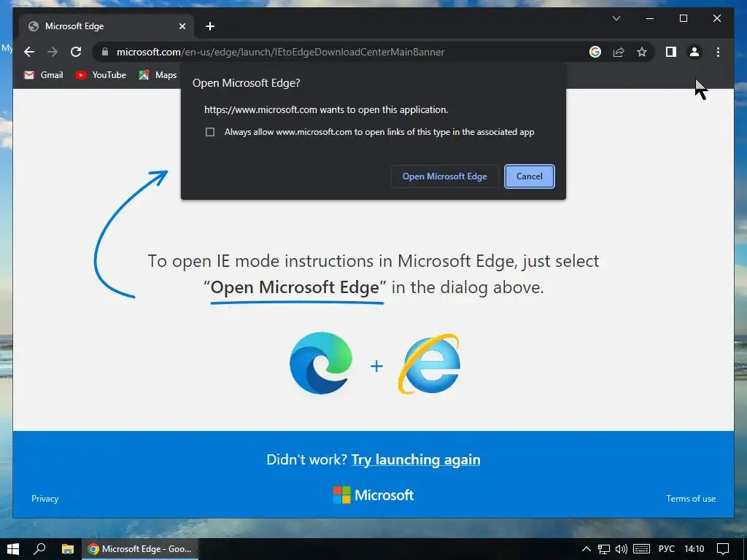Toggle the browser side panel
747x560 pixels.
671,52
